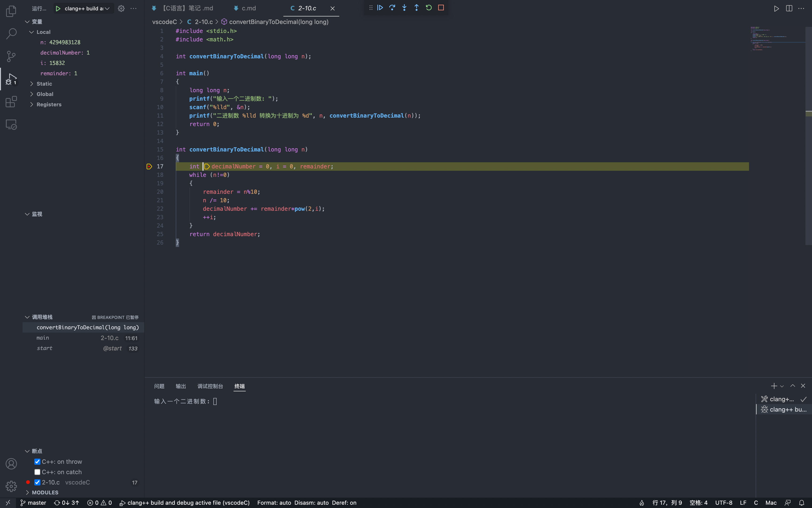This screenshot has height=508, width=812.
Task: Click UTF-8 encoding in status bar
Action: pyautogui.click(x=724, y=503)
